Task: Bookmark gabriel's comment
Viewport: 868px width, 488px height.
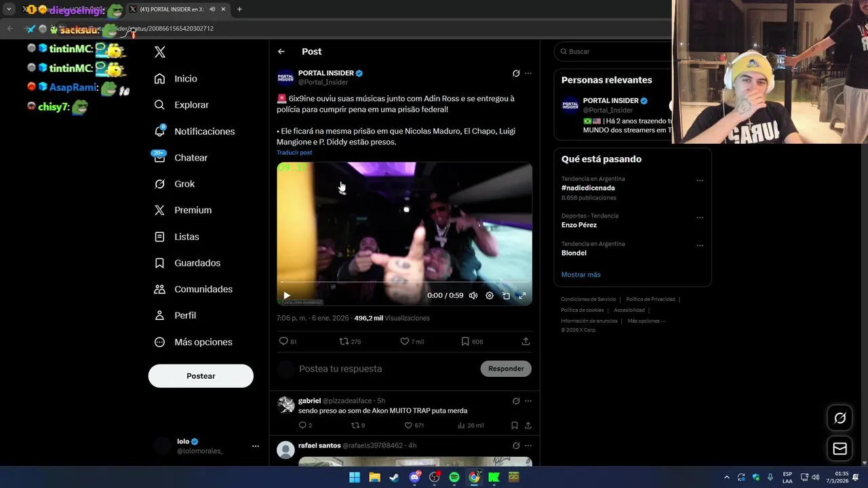Action: coord(514,426)
